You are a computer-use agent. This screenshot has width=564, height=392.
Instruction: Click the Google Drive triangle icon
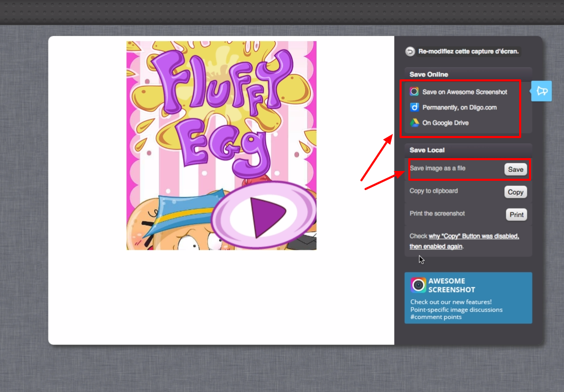coord(414,123)
